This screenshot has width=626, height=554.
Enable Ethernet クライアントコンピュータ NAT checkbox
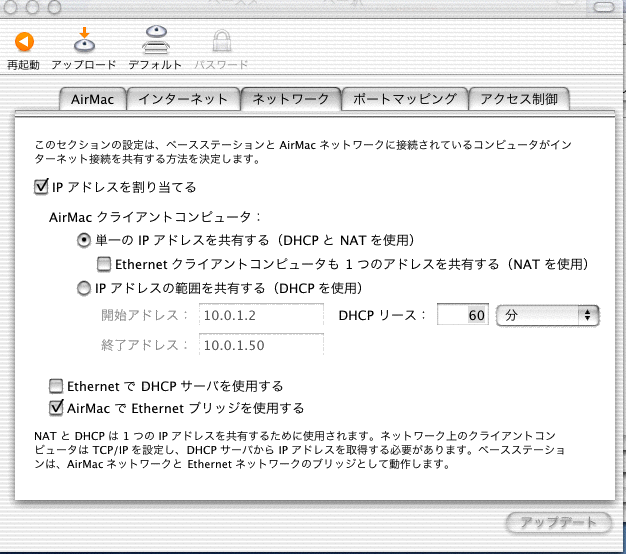103,264
